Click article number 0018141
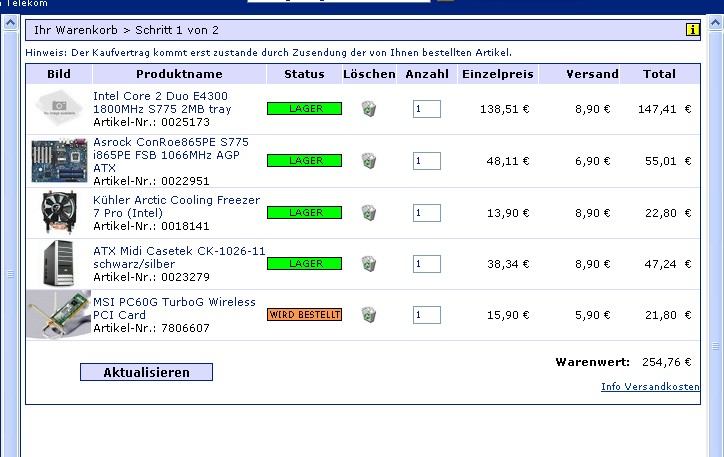 click(x=185, y=226)
